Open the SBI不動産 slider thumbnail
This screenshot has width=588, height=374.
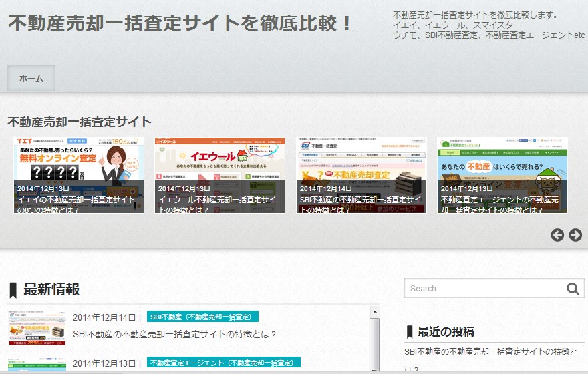361,175
